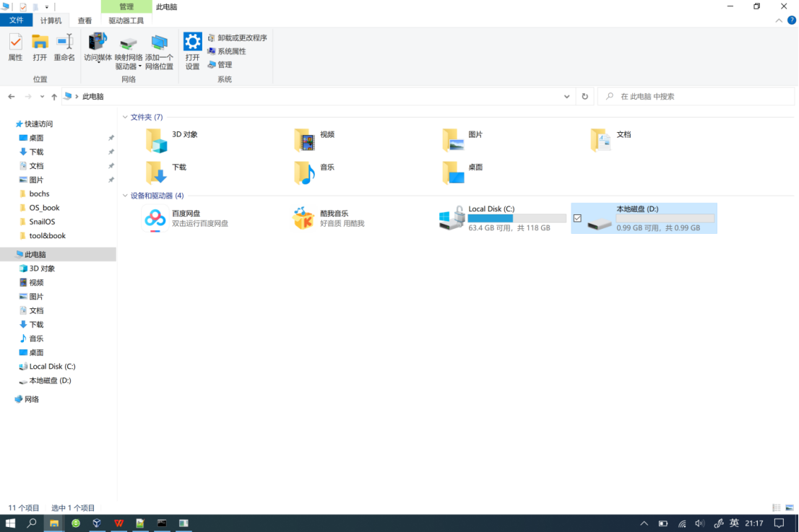Show hidden system tray icons
Image resolution: width=799 pixels, height=532 pixels.
644,523
